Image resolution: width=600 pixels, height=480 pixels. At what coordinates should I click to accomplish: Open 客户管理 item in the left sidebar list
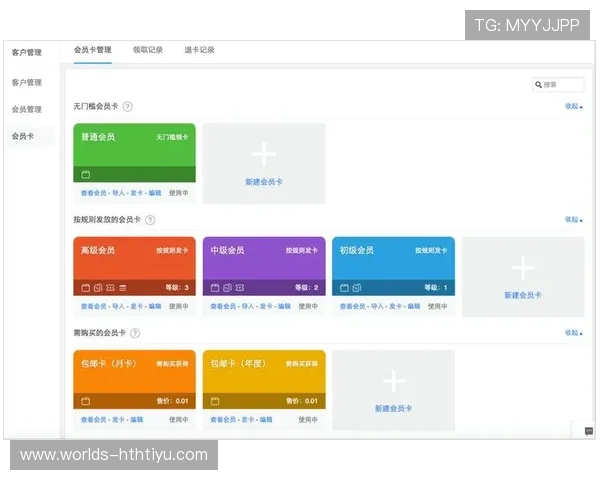coord(26,82)
